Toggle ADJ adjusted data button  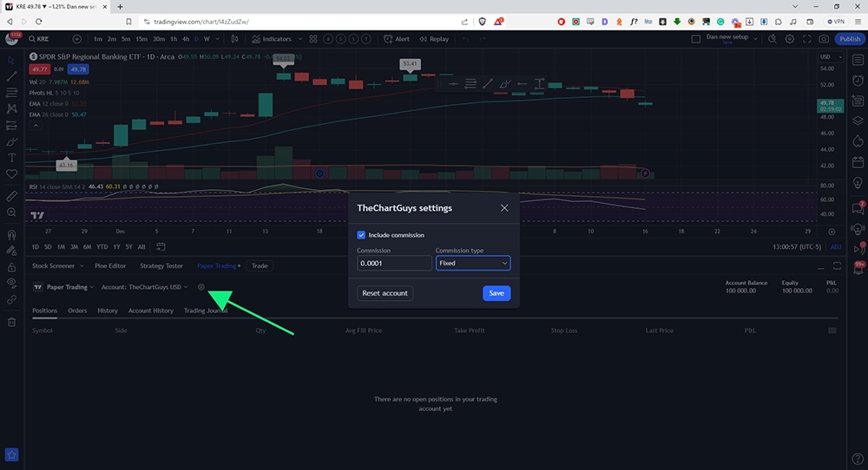pyautogui.click(x=835, y=246)
